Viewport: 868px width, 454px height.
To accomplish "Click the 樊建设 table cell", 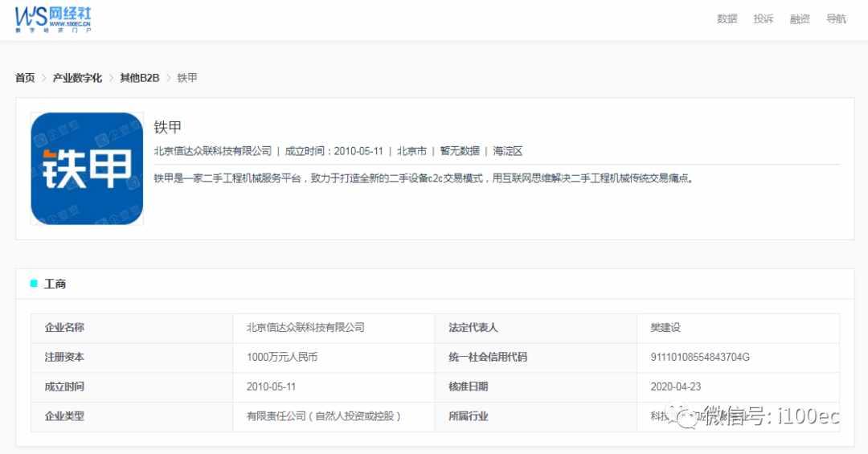I will 738,328.
